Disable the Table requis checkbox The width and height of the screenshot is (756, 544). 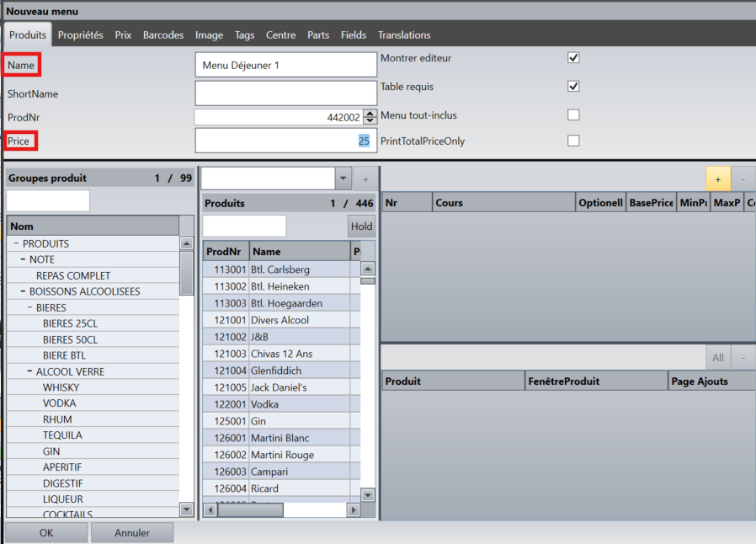[x=573, y=86]
